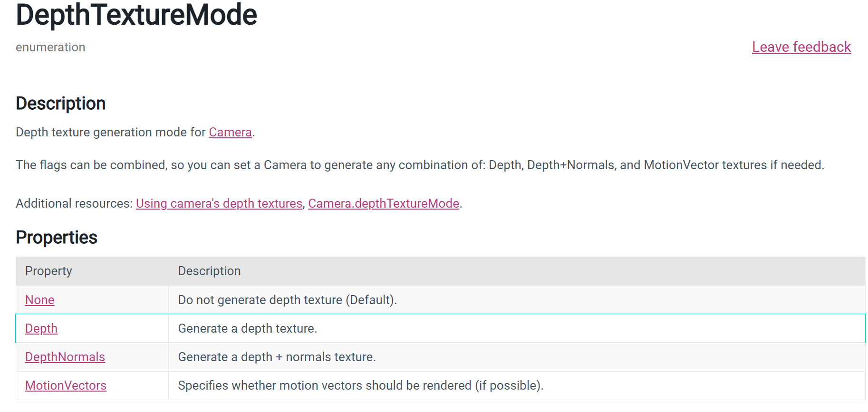Open the None property link
Screen dimensions: 868x412
[40, 300]
